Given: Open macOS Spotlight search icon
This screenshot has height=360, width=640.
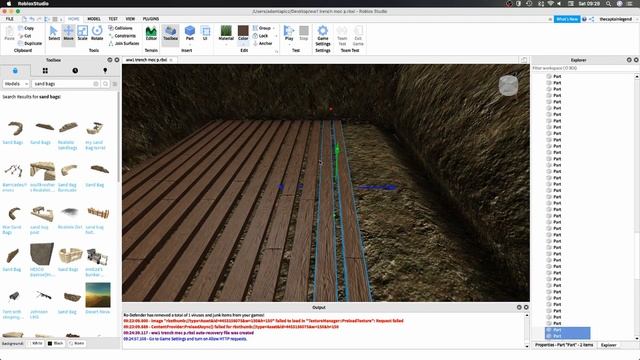Looking at the screenshot, I should (608, 3).
